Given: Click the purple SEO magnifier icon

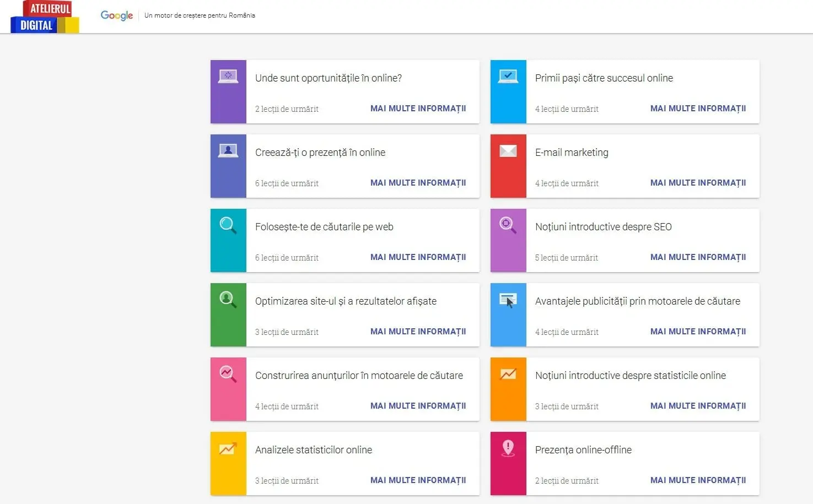Looking at the screenshot, I should tap(508, 225).
